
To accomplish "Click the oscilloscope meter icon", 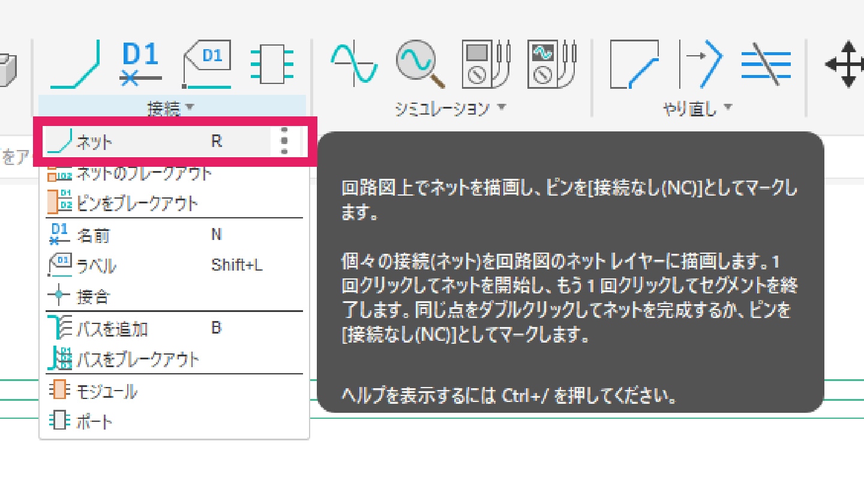I will pos(553,64).
